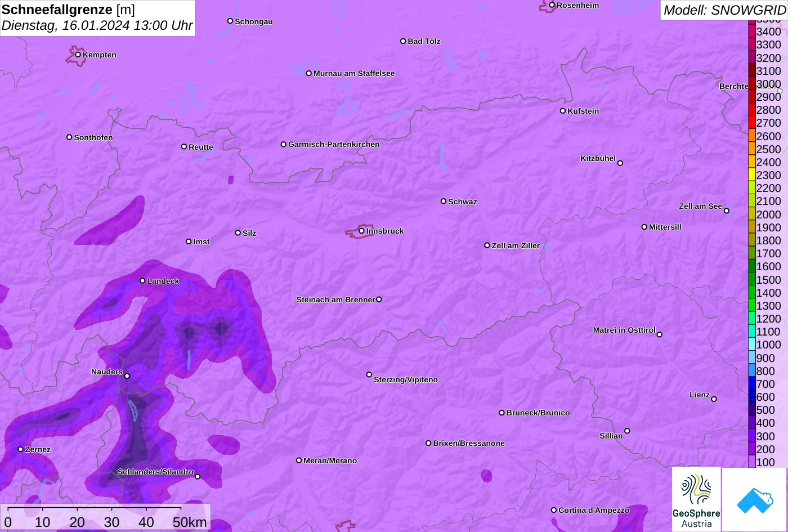This screenshot has width=788, height=532.
Task: Click the Schneefallgrenze [m] title
Action: (68, 10)
